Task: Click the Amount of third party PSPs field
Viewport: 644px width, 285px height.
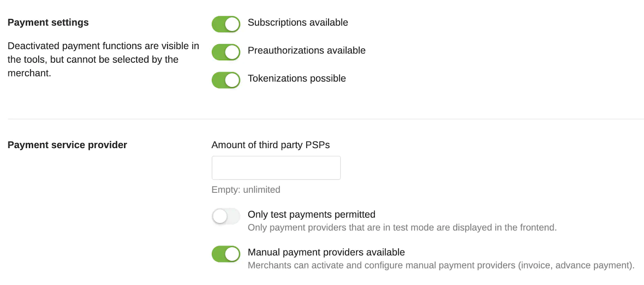Action: pos(276,168)
